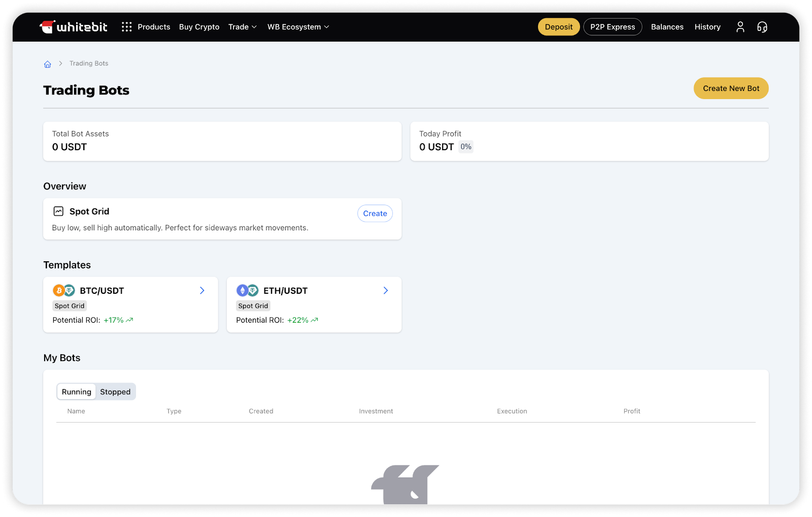Open the user account profile icon
This screenshot has height=517, width=812.
coord(740,27)
